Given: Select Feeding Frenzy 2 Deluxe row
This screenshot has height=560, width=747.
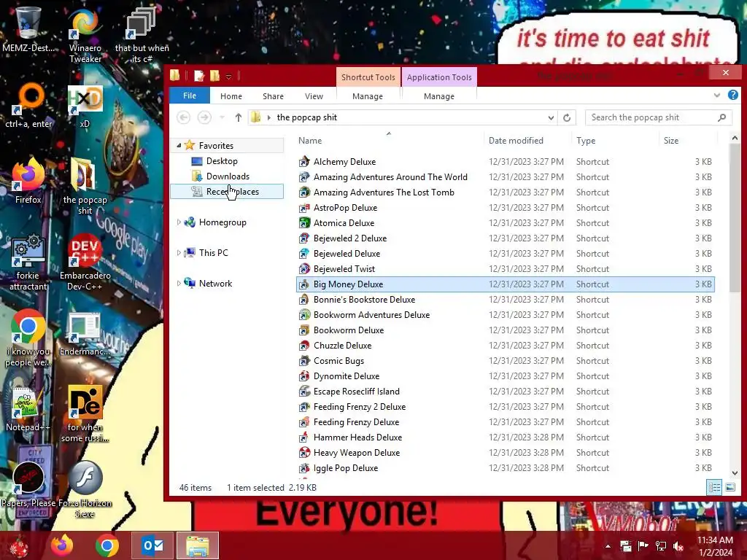Looking at the screenshot, I should pyautogui.click(x=505, y=407).
